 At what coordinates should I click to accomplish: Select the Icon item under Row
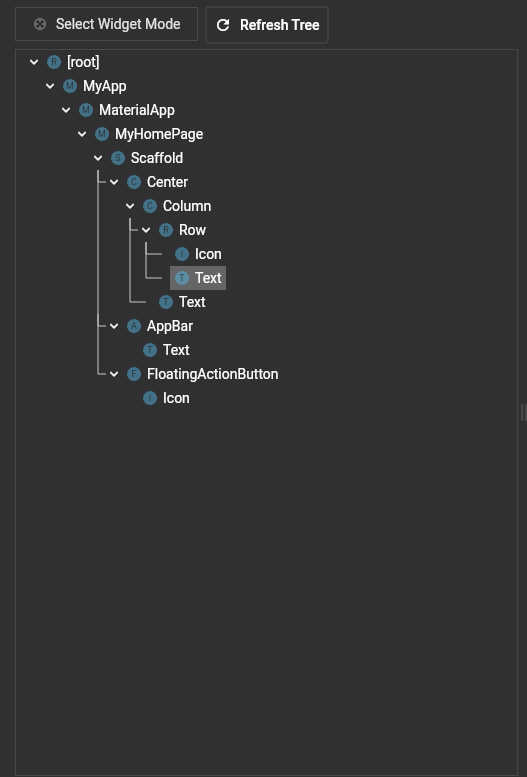coord(198,254)
